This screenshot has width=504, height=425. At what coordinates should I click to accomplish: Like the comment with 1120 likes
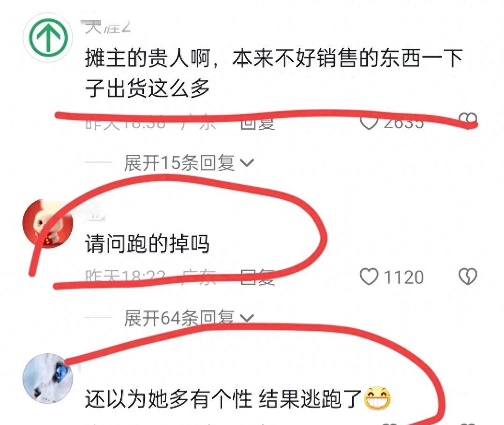coord(369,277)
